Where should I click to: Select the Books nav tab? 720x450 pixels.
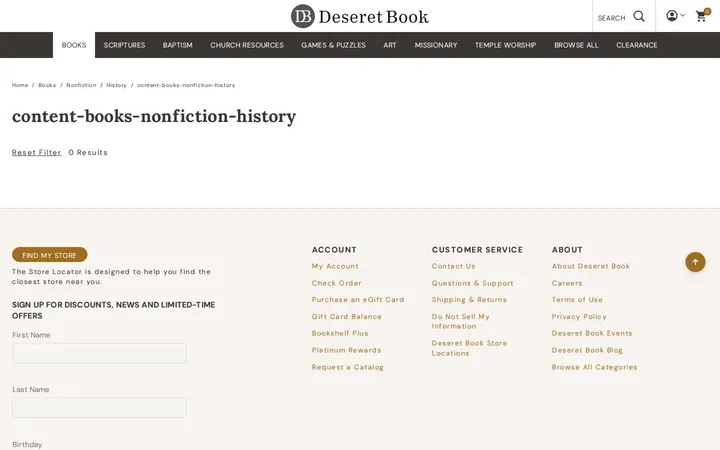tap(74, 45)
